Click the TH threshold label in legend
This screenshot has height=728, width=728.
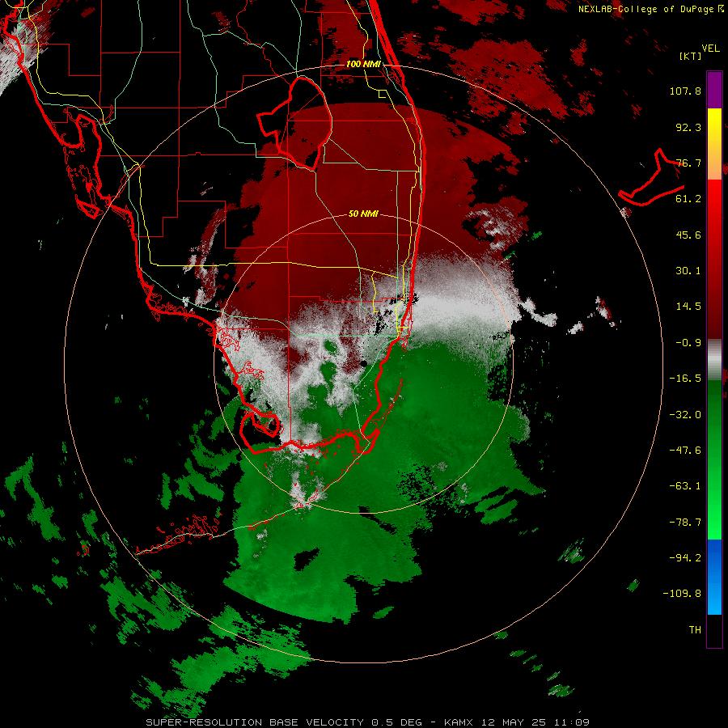(x=695, y=630)
